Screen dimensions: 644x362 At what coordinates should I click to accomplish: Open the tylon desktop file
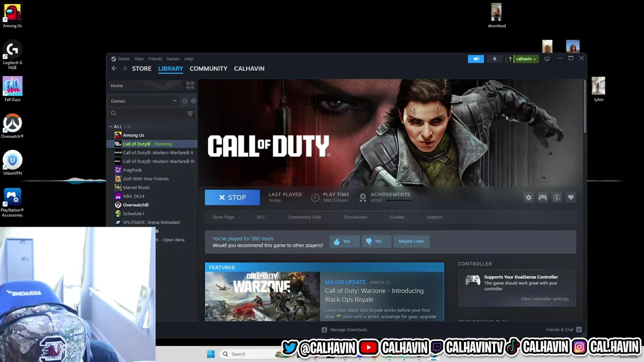coord(598,89)
